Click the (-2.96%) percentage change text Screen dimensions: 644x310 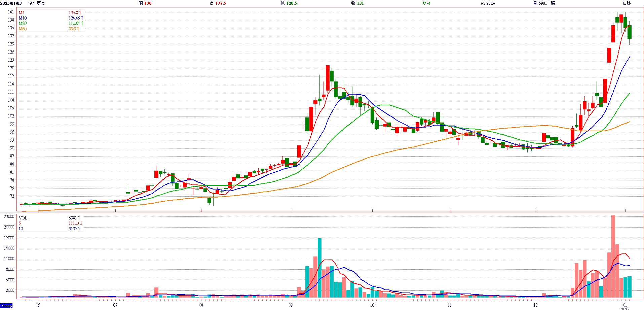[488, 3]
